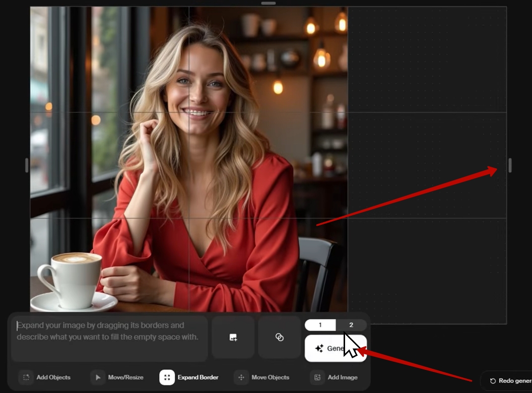Click the top border expand handle
The width and height of the screenshot is (532, 393).
click(269, 3)
